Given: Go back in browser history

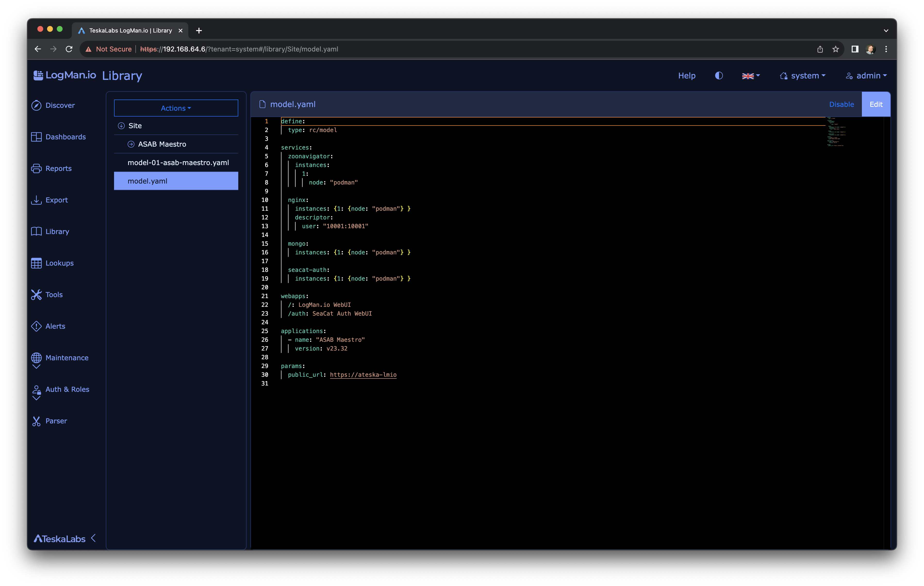Looking at the screenshot, I should coord(38,49).
